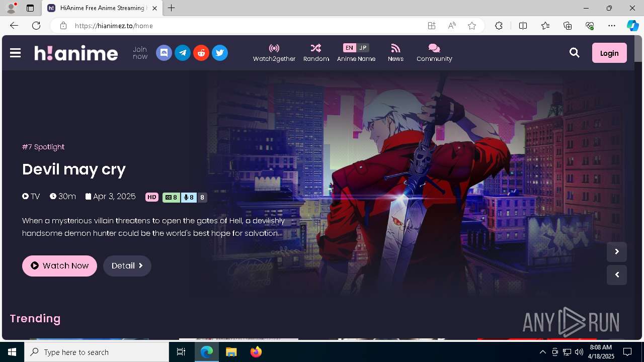Open the tab actions menu
This screenshot has height=362, width=644.
click(x=30, y=8)
